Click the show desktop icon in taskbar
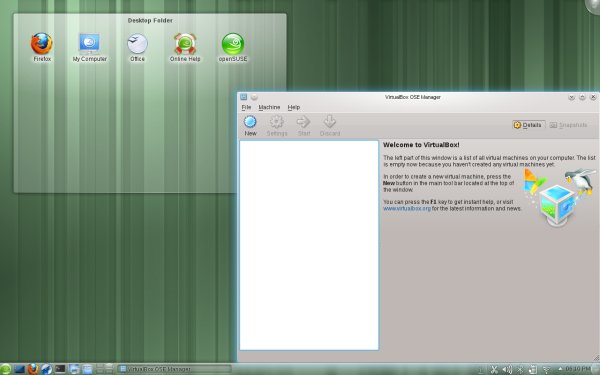 tap(20, 369)
